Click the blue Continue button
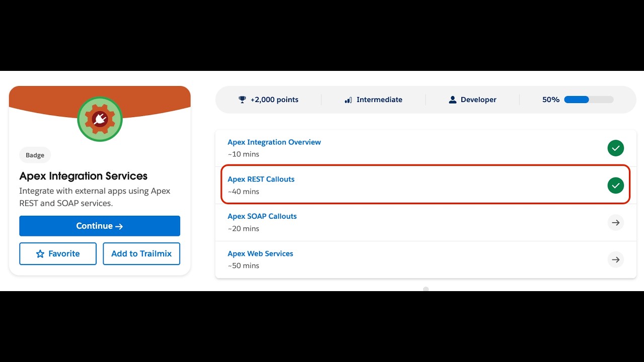Image resolution: width=644 pixels, height=362 pixels. click(100, 226)
